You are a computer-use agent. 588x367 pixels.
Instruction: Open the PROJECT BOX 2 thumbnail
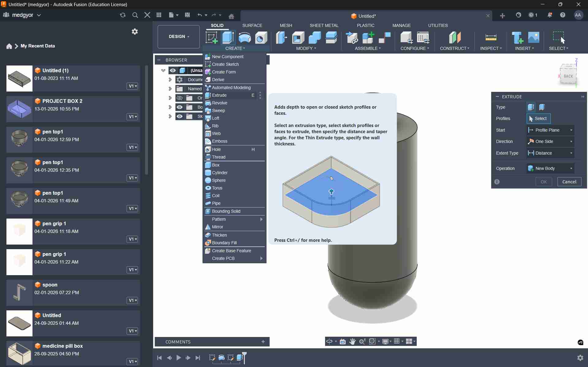19,109
